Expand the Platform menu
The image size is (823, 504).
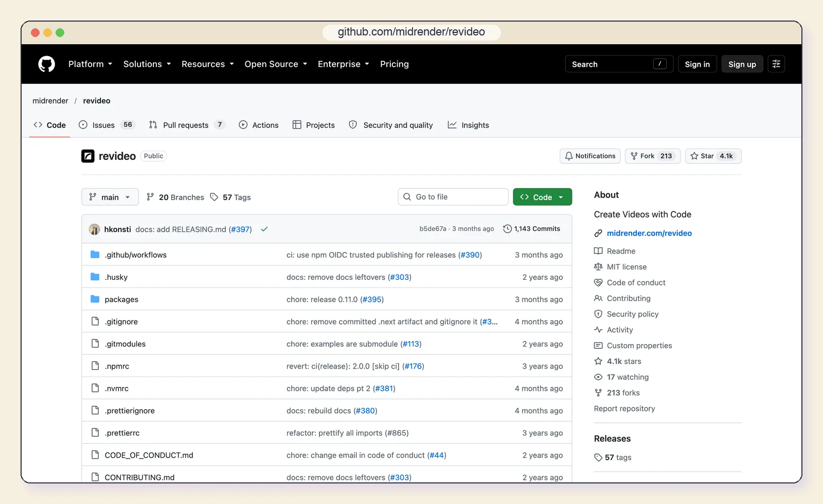(x=90, y=64)
